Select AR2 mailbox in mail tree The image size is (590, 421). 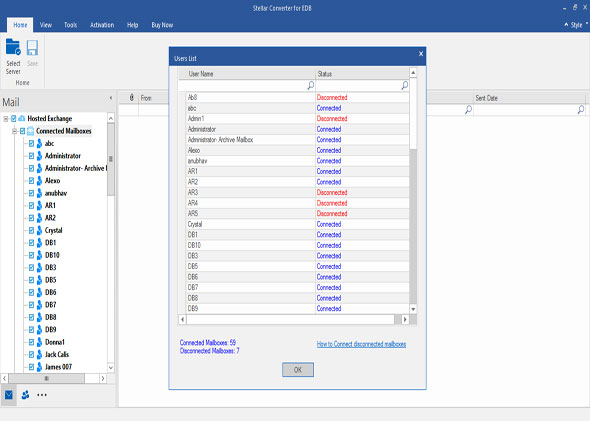point(50,218)
